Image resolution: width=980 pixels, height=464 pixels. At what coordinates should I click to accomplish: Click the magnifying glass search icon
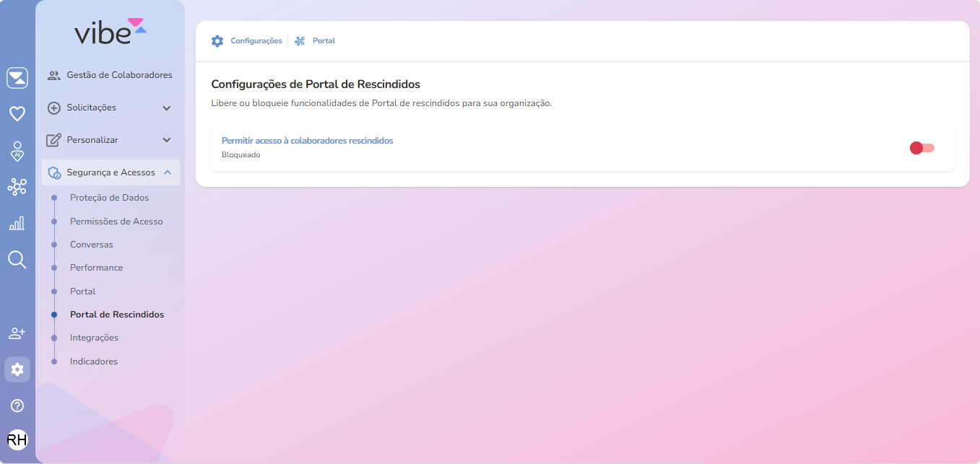click(x=17, y=260)
